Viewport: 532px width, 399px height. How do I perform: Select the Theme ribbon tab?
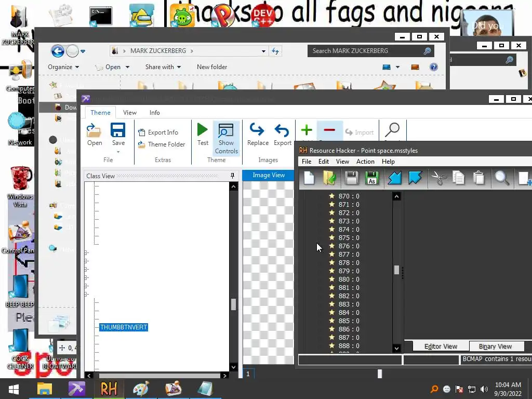(x=100, y=113)
